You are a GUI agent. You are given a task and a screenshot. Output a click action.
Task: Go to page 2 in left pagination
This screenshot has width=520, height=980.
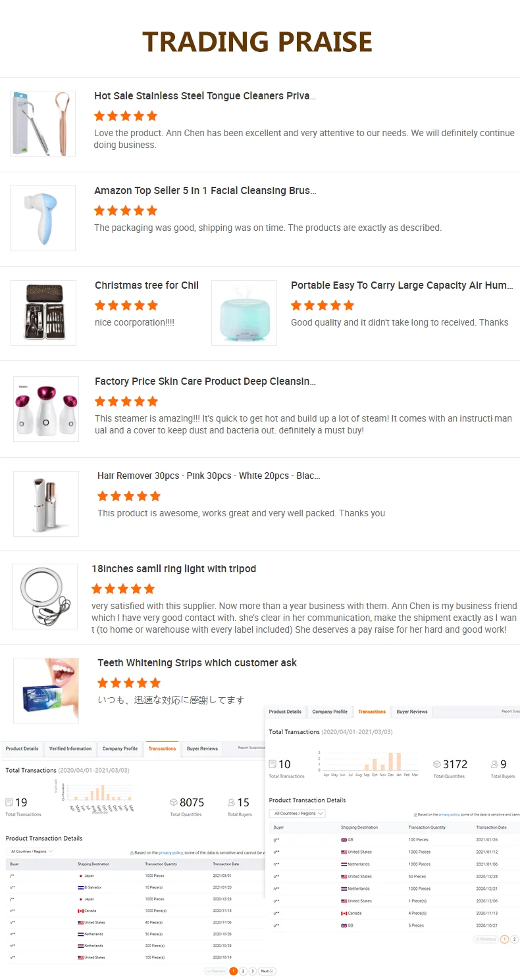[243, 971]
